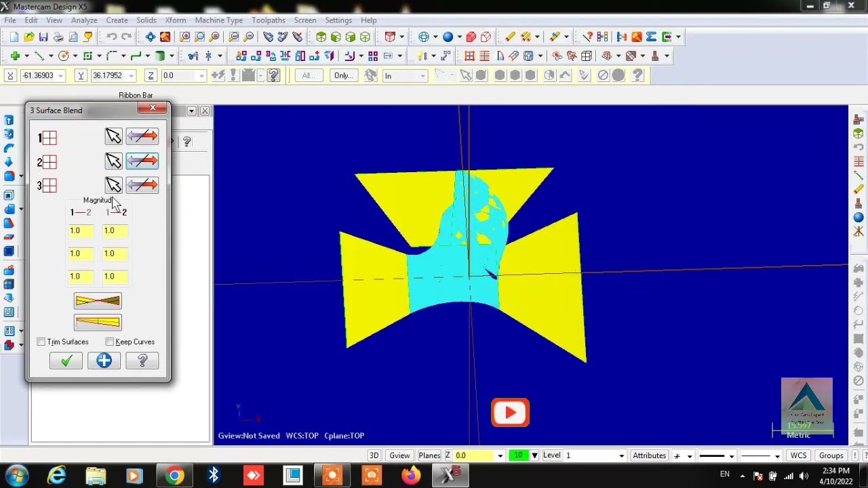Select the Zoom Window magnifier icon

[x=185, y=37]
